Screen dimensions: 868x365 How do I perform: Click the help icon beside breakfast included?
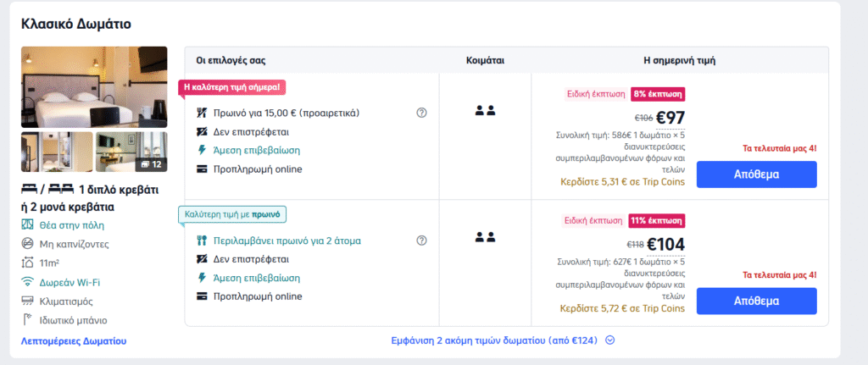[421, 241]
